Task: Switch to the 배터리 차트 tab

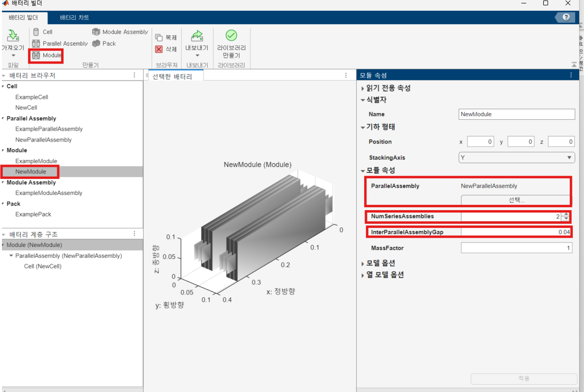Action: point(74,17)
